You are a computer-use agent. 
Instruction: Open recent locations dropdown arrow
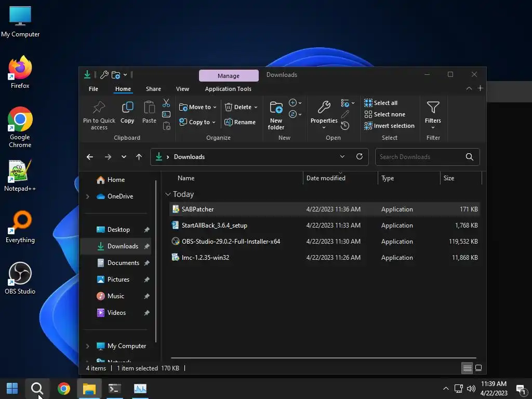tap(124, 157)
